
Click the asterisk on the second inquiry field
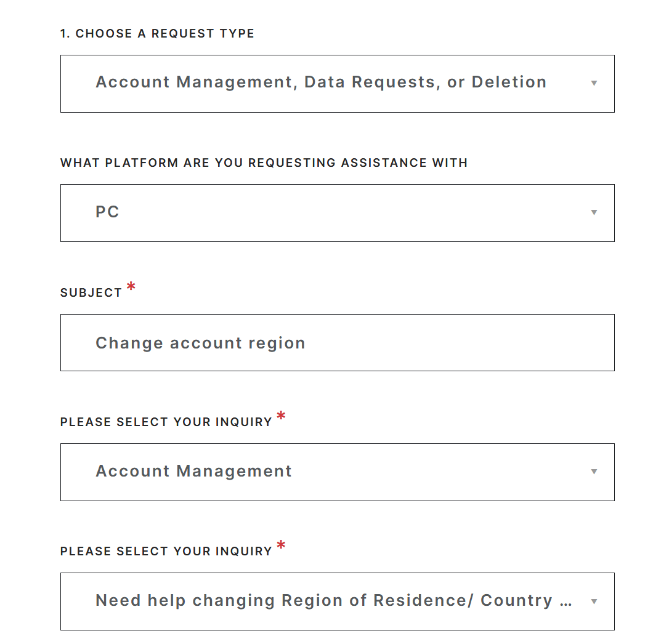pos(281,545)
